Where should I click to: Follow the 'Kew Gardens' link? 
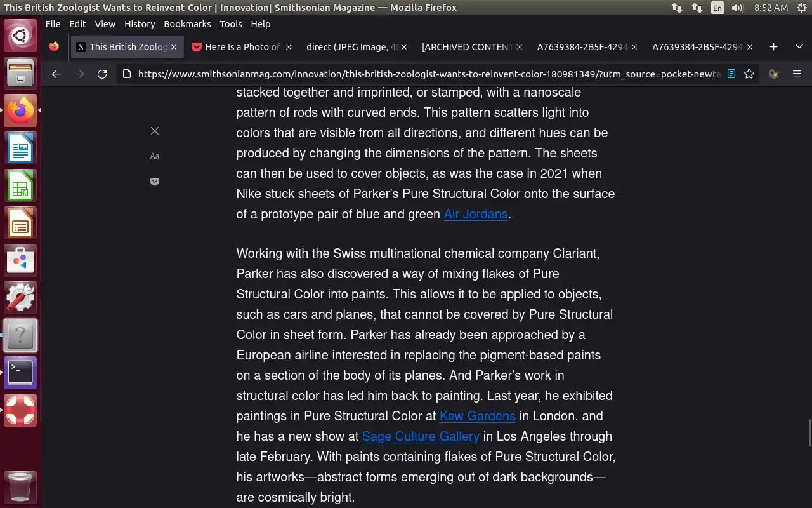478,416
